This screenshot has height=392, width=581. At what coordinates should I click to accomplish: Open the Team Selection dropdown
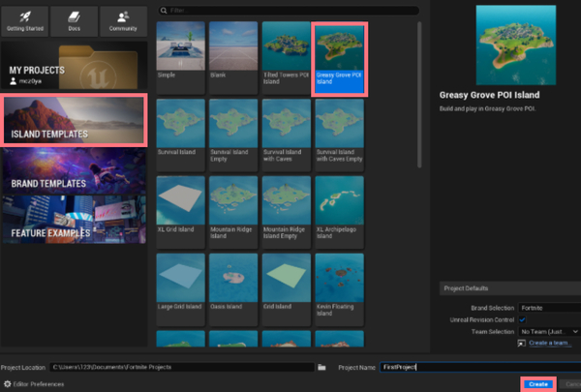coord(549,332)
